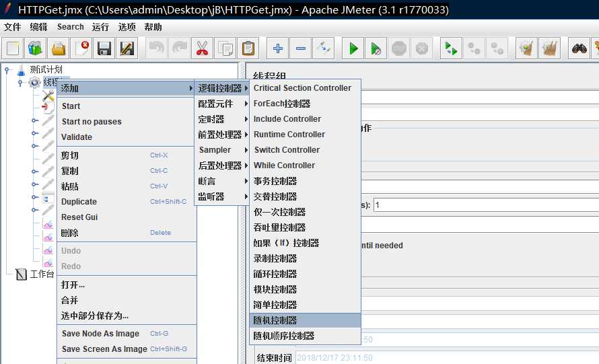The image size is (599, 364).
Task: Click the grayed Stop toolbar icon
Action: point(399,48)
